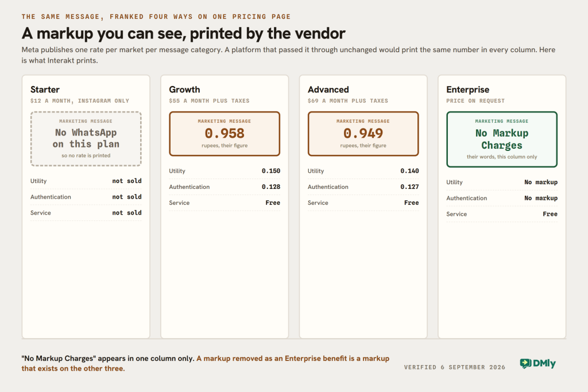
Task: Click the Advanced Authentication rate 0.127
Action: click(409, 187)
